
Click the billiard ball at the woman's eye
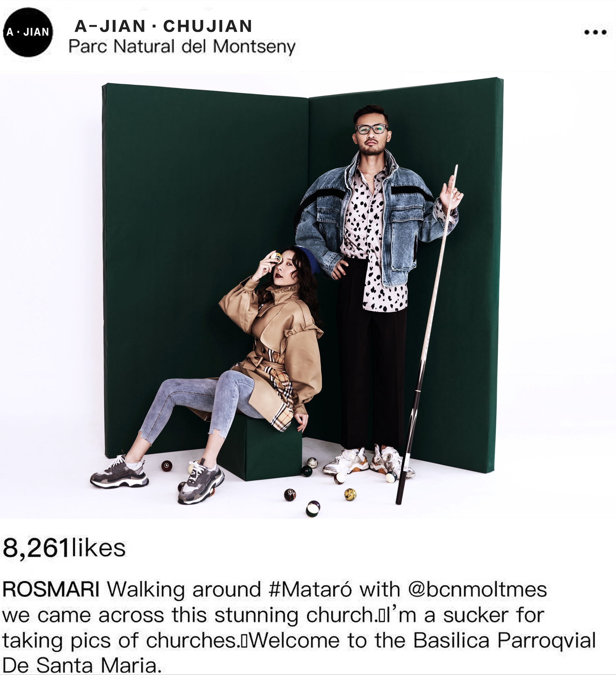(276, 257)
